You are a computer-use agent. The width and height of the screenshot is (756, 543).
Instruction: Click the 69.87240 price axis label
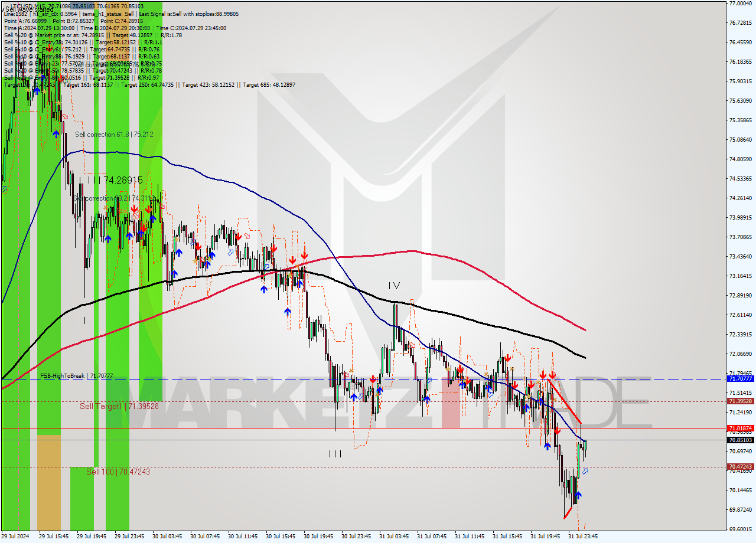pyautogui.click(x=740, y=509)
